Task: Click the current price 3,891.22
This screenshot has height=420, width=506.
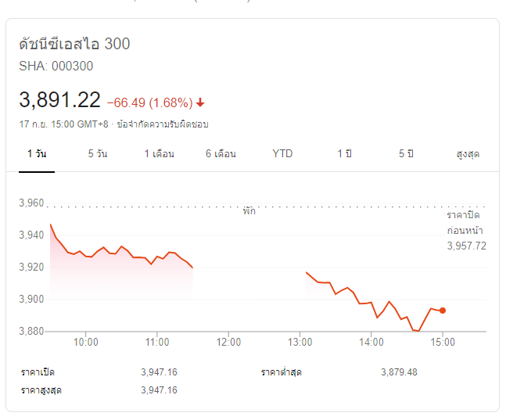Action: [60, 100]
